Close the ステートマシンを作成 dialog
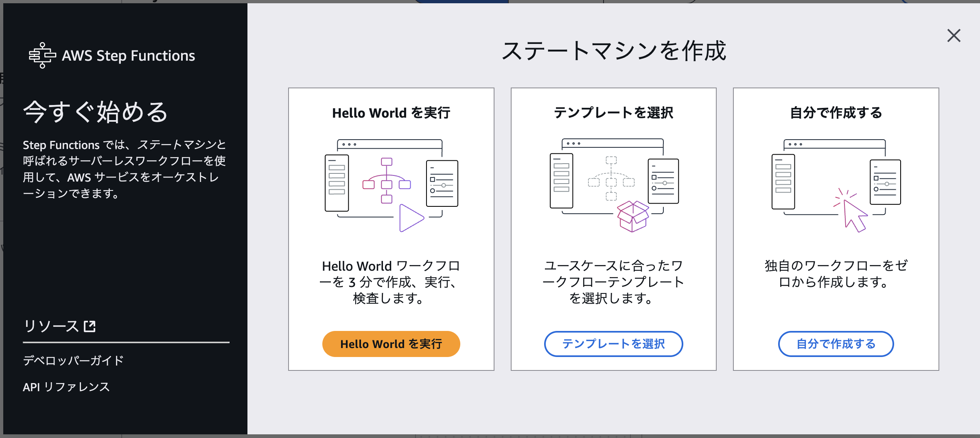 [x=954, y=36]
